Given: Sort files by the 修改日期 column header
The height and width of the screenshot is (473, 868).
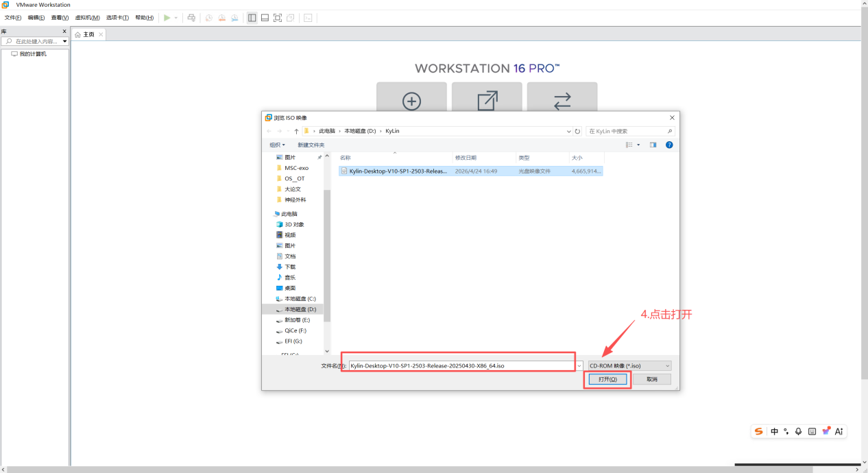Looking at the screenshot, I should pos(483,158).
